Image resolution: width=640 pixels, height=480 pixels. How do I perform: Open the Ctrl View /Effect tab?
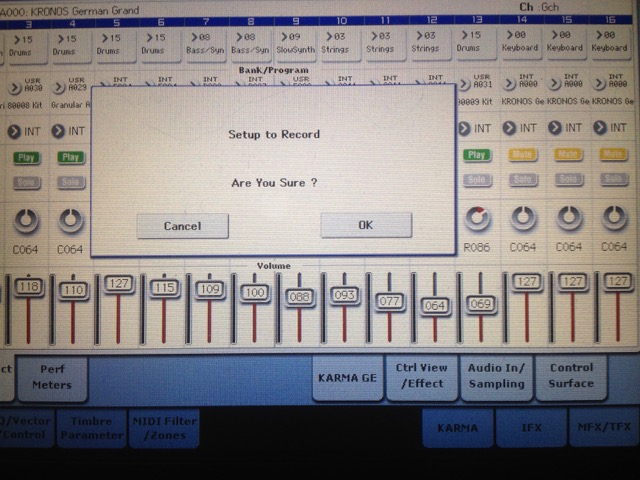422,376
